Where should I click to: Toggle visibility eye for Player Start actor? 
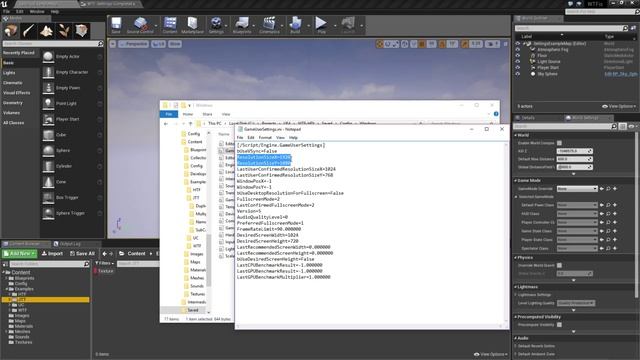point(518,68)
